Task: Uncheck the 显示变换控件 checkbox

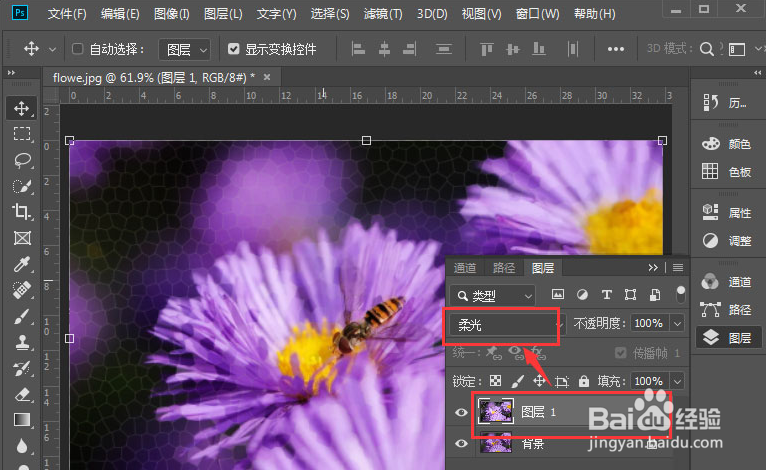Action: [x=234, y=49]
